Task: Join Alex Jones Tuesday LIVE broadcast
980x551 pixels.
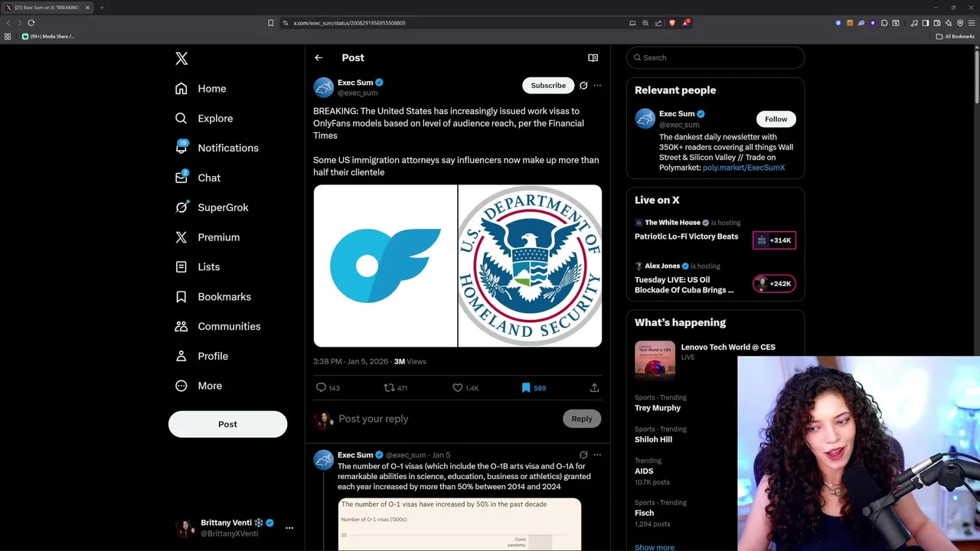Action: (684, 285)
